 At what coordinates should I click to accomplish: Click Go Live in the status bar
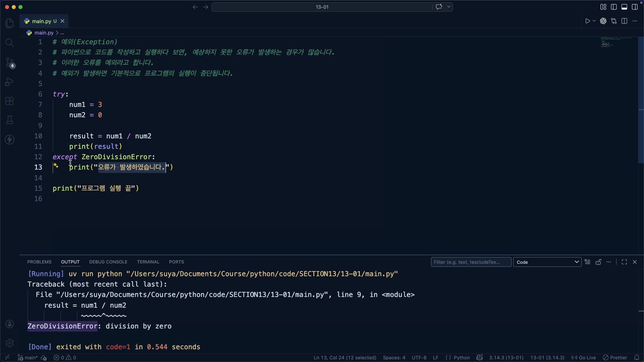click(x=584, y=358)
